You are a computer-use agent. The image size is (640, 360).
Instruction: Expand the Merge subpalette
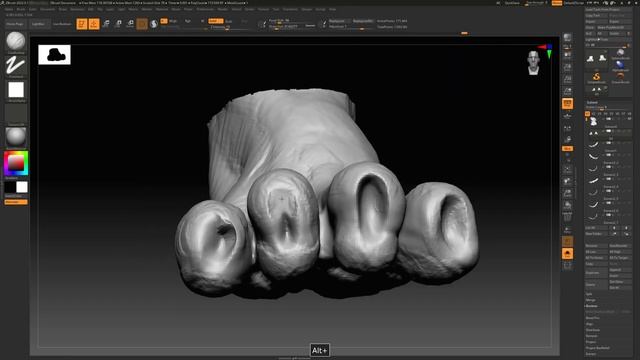pos(591,300)
